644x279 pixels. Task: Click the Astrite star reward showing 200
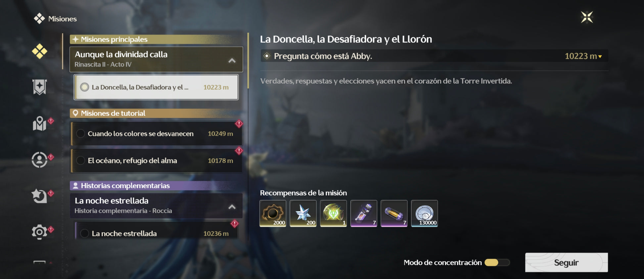303,213
